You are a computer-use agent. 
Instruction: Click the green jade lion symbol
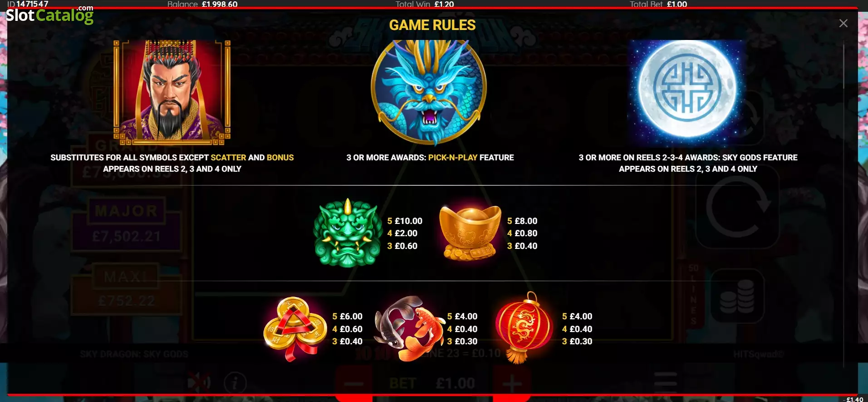click(348, 233)
